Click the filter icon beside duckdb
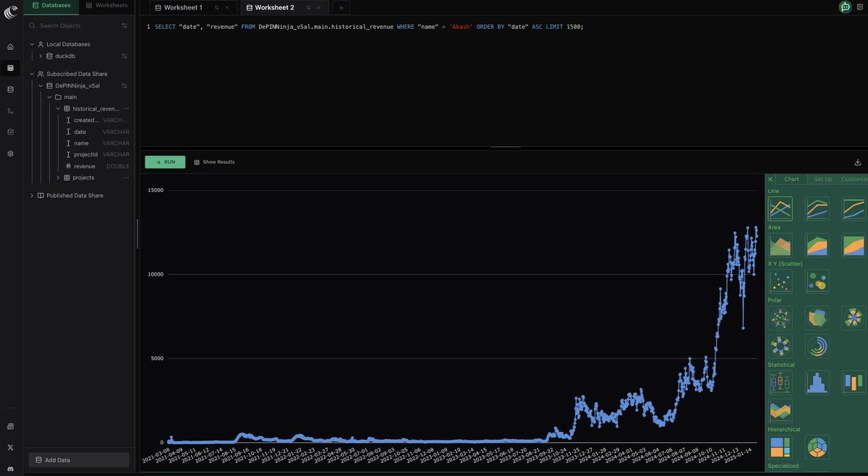This screenshot has width=868, height=476. pos(123,56)
